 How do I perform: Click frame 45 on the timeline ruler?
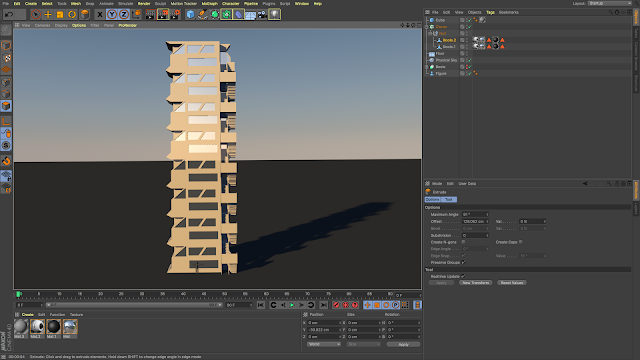(x=204, y=294)
